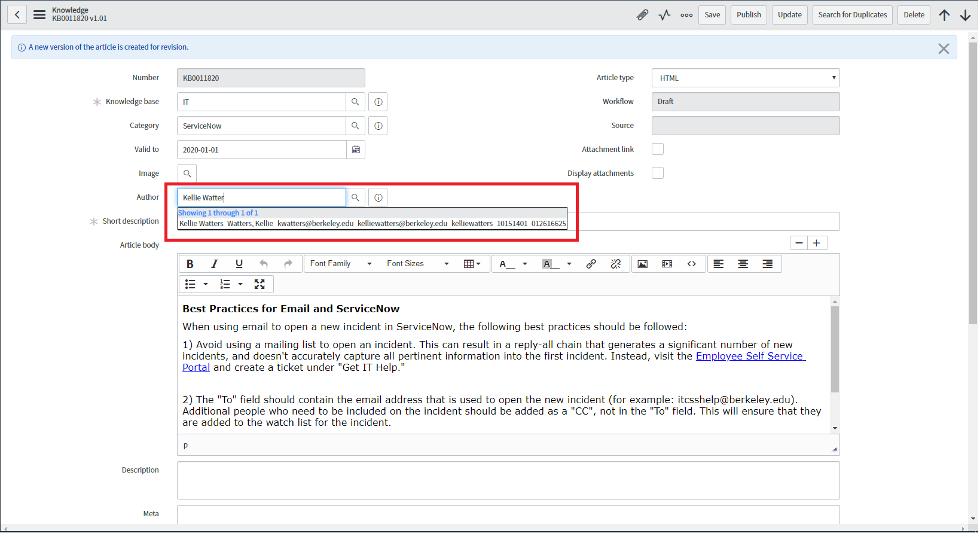Open the Valid to calendar picker

point(356,150)
